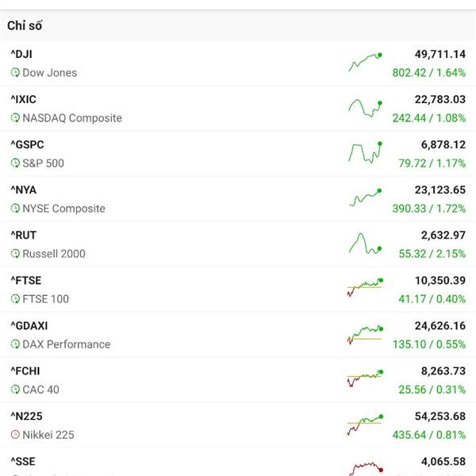The height and width of the screenshot is (476, 476).
Task: Click the red Nikkei 225 closed-market icon
Action: [15, 435]
